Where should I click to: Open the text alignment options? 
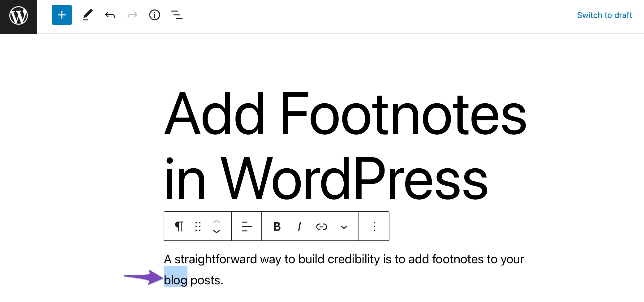(247, 226)
